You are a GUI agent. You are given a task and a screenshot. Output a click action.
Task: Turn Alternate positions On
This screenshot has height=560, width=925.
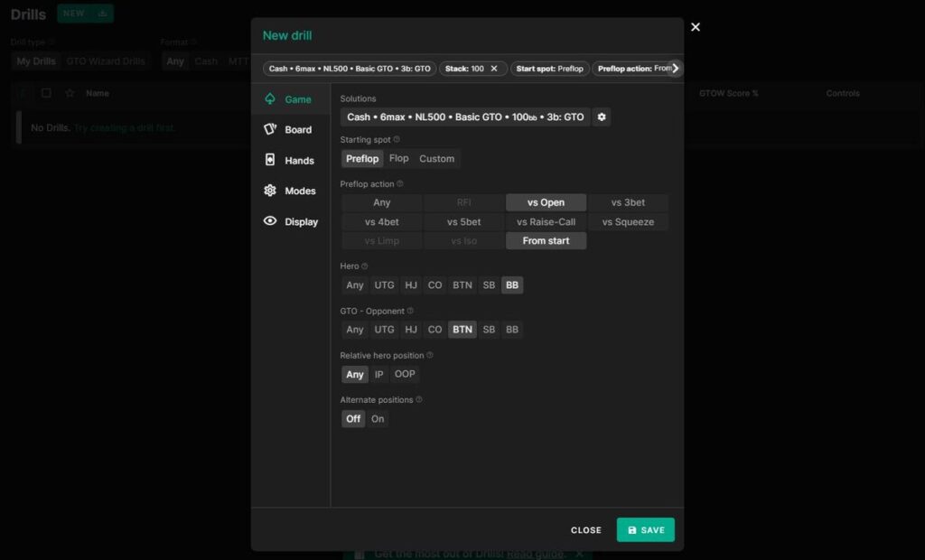[x=378, y=419]
